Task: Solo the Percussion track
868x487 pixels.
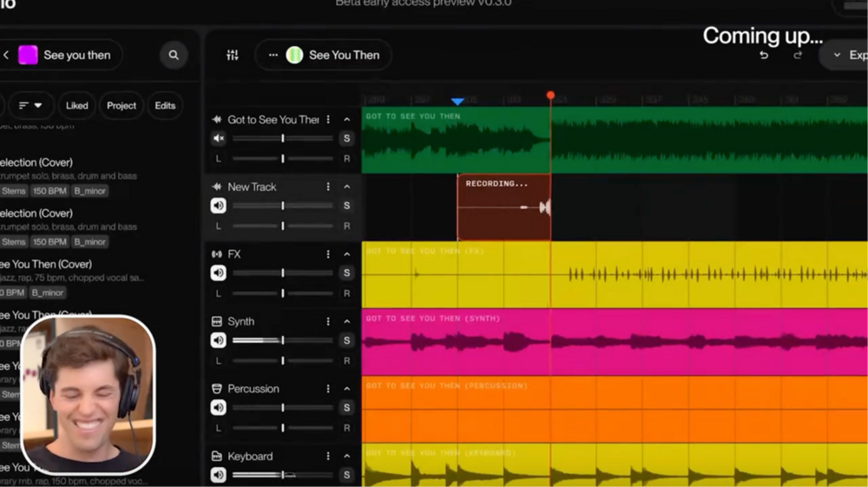Action: pos(346,408)
